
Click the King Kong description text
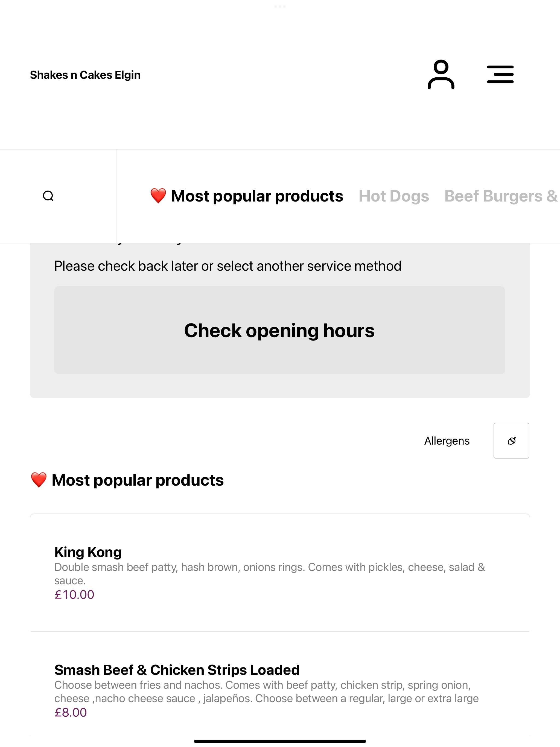click(270, 574)
